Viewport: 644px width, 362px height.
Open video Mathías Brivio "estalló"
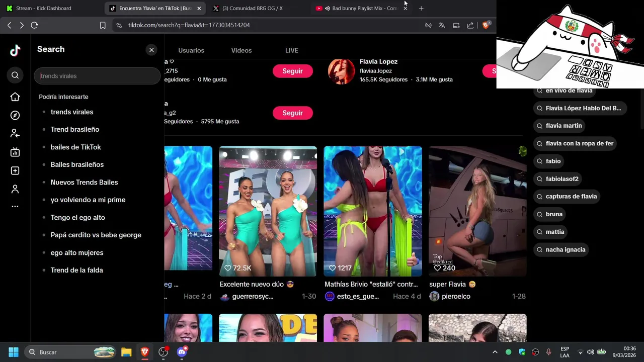(373, 211)
